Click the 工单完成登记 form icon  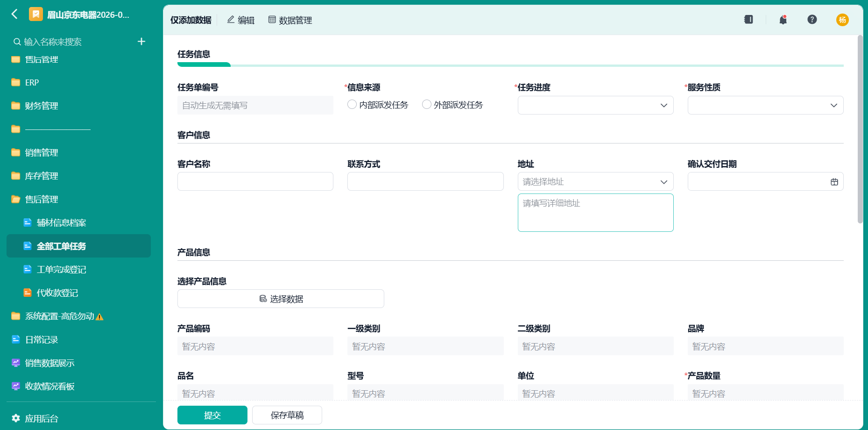tap(28, 269)
